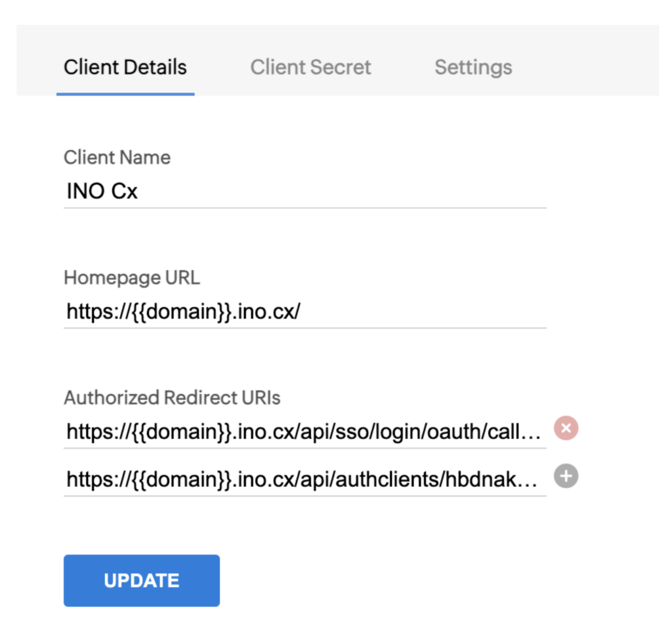Edit the authclients redirect URI field

pyautogui.click(x=304, y=479)
